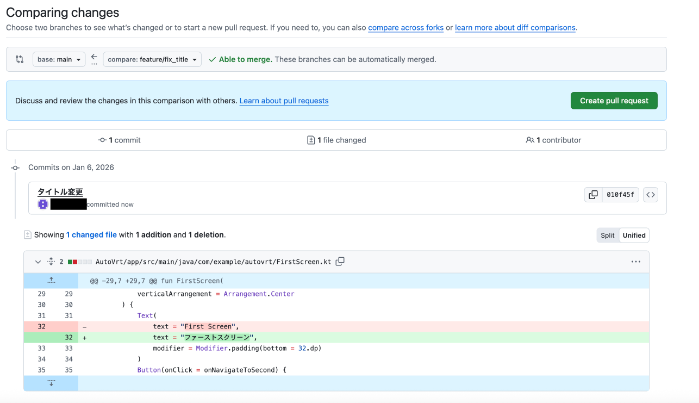The width and height of the screenshot is (699, 403).
Task: Browse repository at commit 010f45f
Action: 650,195
